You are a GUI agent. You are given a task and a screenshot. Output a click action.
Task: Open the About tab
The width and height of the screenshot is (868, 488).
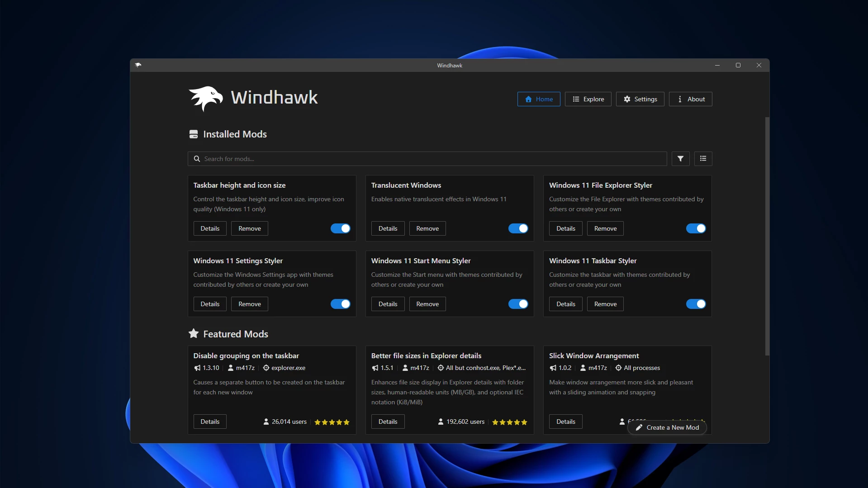[691, 99]
